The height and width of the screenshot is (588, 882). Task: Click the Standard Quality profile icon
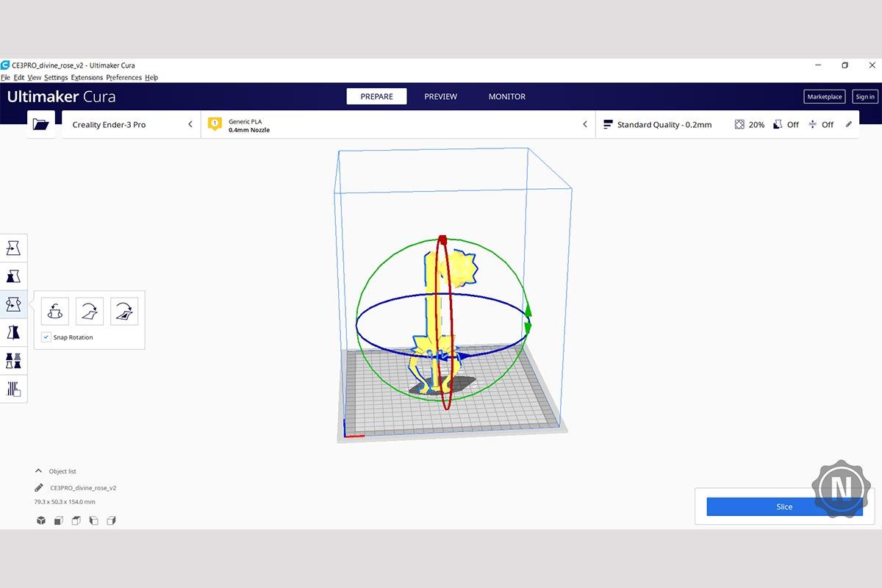608,125
